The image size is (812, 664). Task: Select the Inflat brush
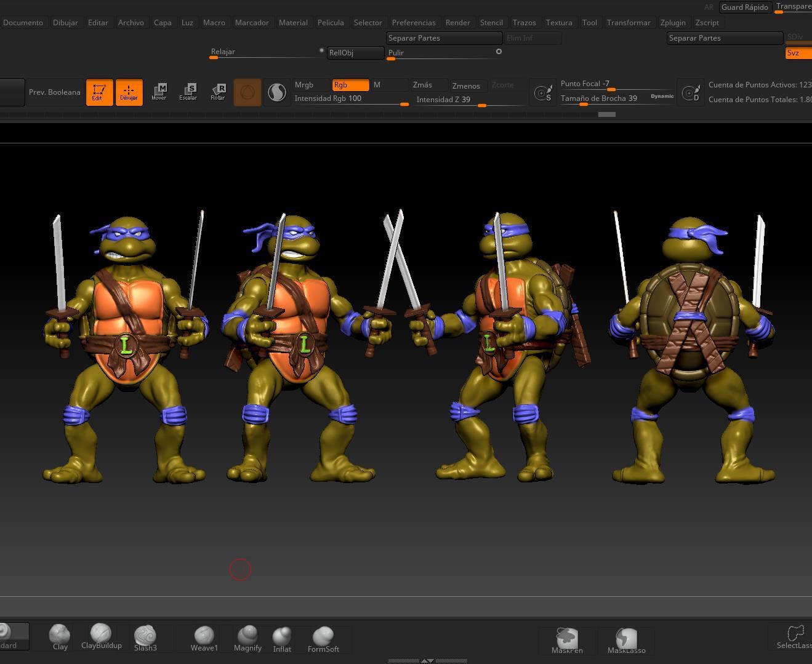pos(282,639)
